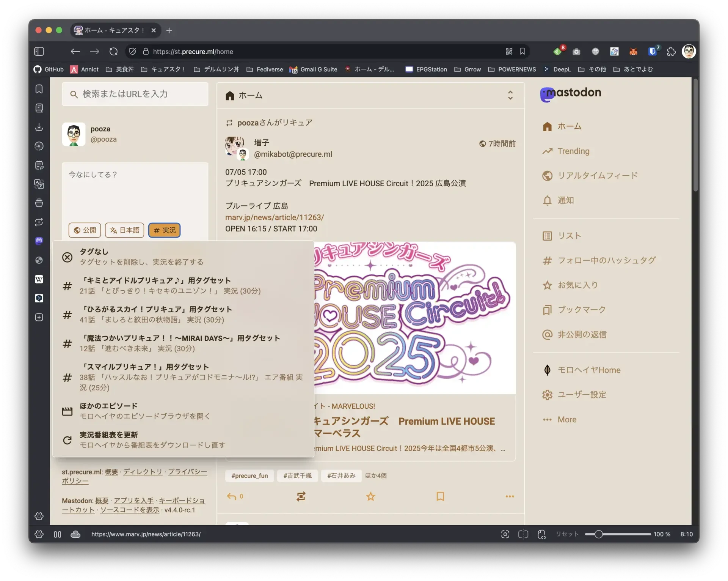The width and height of the screenshot is (728, 581).
Task: Open the marv.jp/news/article/11263/ link
Action: 275,217
